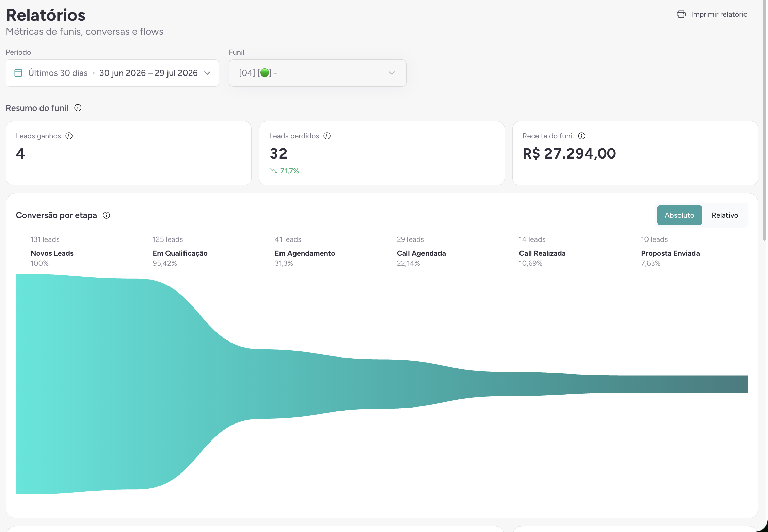Viewport: 768px width, 532px height.
Task: Expand the Funil selector chevron
Action: pos(391,73)
